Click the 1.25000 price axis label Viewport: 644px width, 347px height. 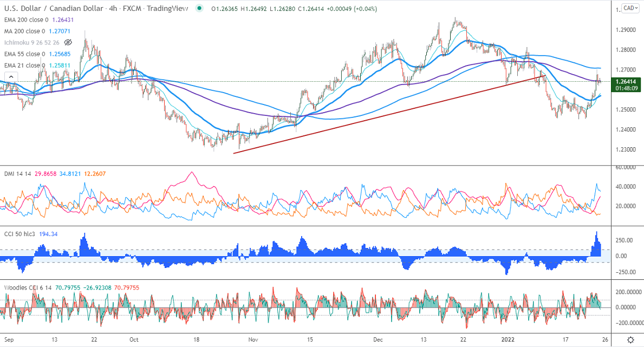626,110
